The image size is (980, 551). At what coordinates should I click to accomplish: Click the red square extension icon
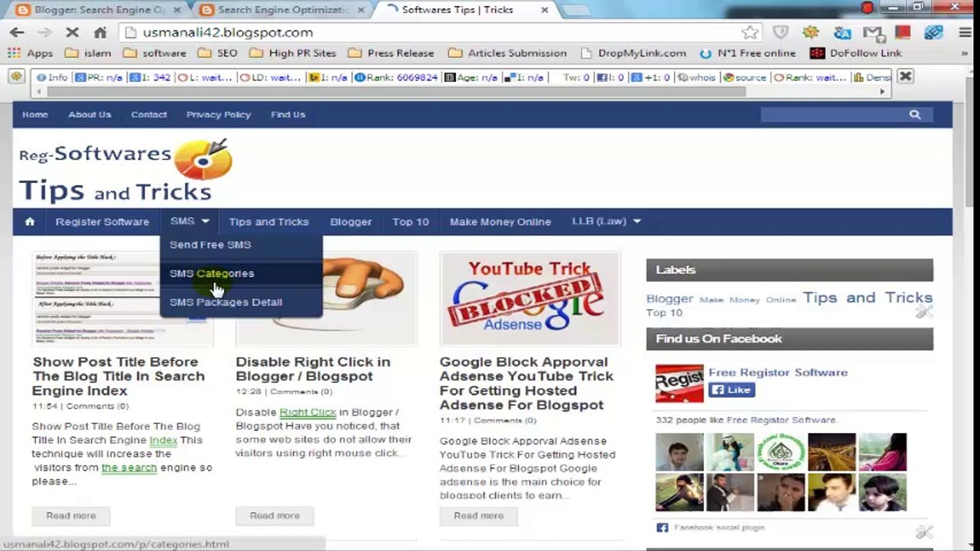pyautogui.click(x=903, y=32)
